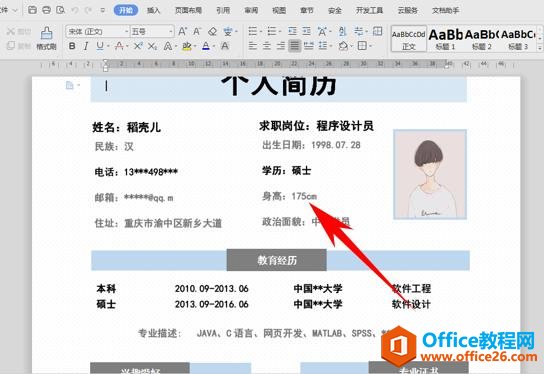Click the numbered list icon

(272, 32)
